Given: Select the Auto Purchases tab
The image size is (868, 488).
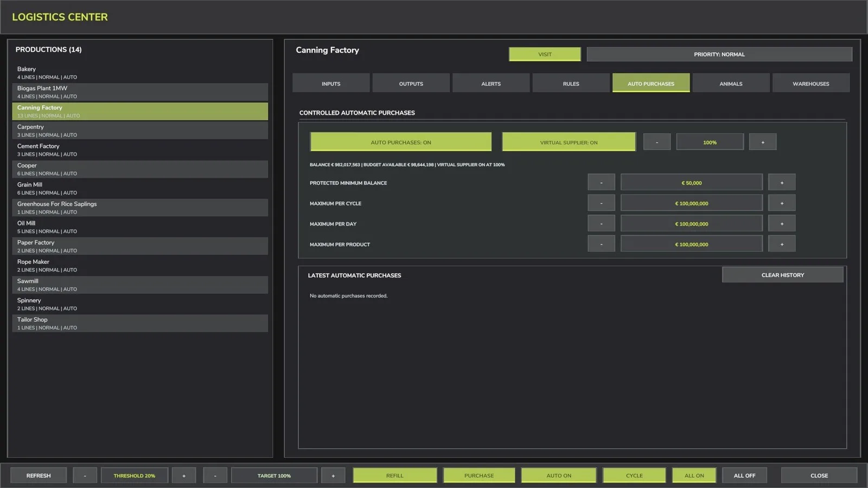Looking at the screenshot, I should coord(651,83).
